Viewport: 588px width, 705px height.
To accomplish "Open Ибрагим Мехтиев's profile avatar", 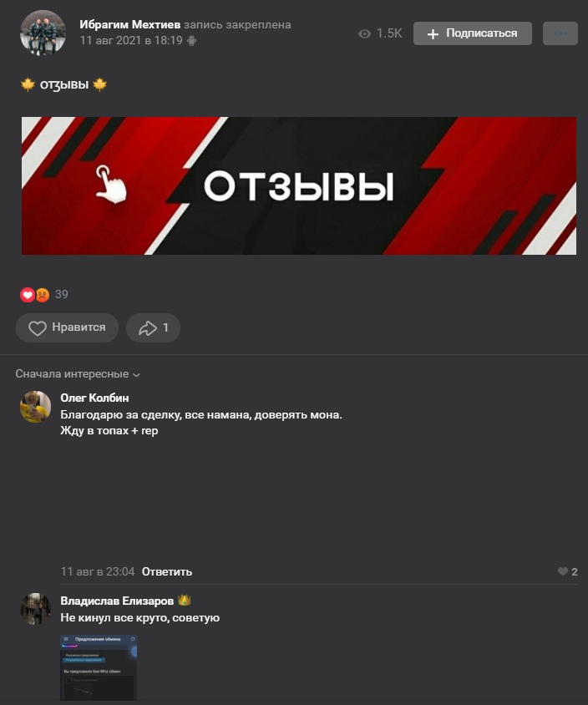I will pos(43,33).
